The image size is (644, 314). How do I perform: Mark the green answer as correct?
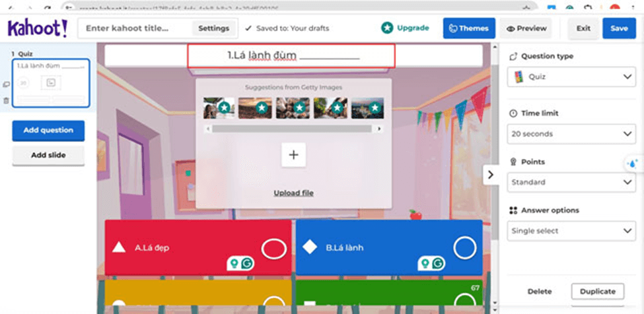click(x=465, y=301)
